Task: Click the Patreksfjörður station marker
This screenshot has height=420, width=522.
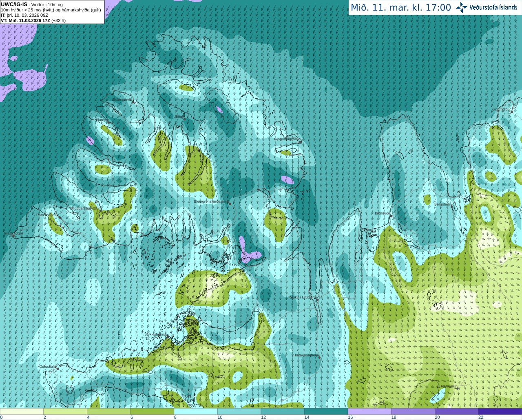Action: (x=60, y=217)
